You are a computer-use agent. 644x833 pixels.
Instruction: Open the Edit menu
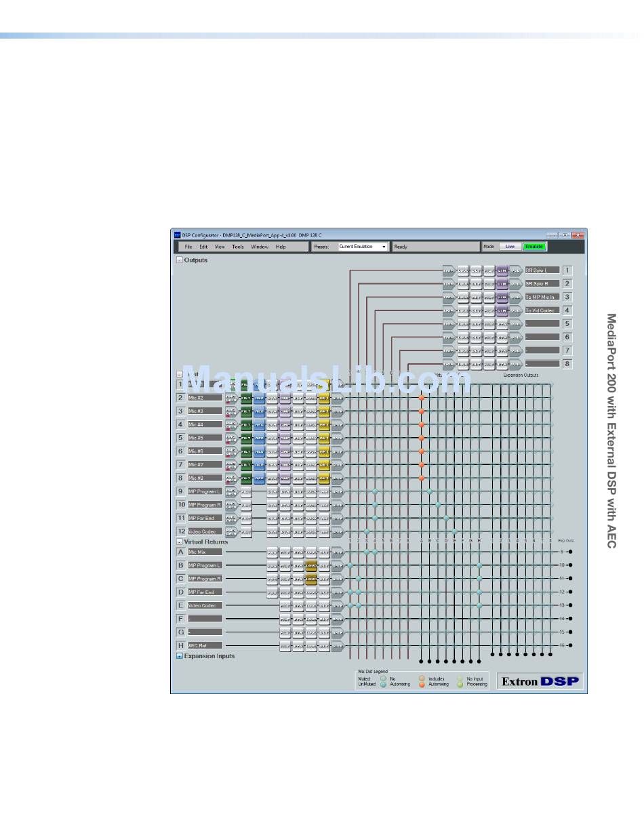click(203, 247)
